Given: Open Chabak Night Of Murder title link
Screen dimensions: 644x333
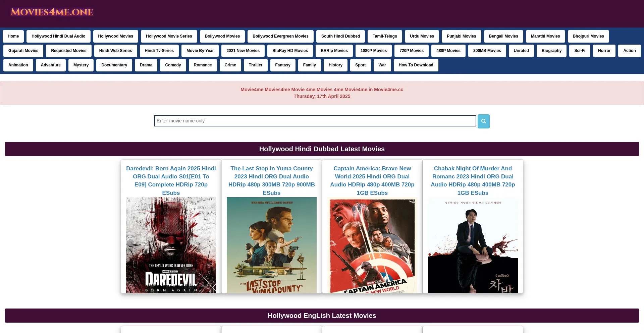Looking at the screenshot, I should [x=473, y=180].
